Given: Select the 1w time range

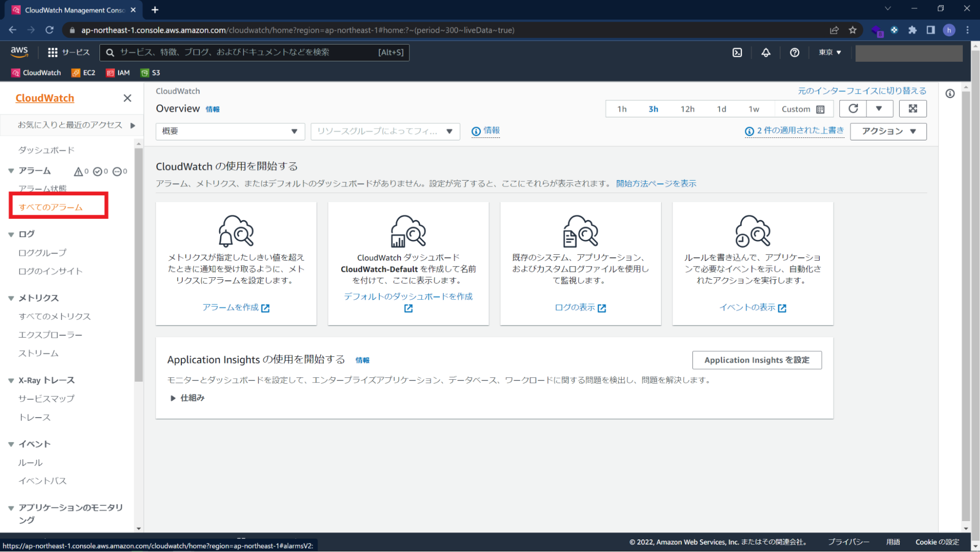Looking at the screenshot, I should (754, 109).
